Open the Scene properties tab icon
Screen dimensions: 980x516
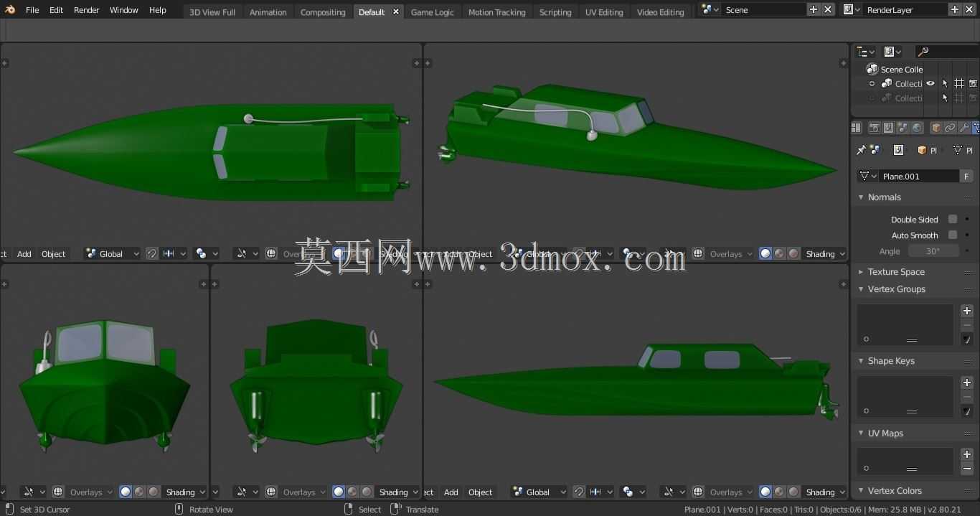tap(903, 128)
